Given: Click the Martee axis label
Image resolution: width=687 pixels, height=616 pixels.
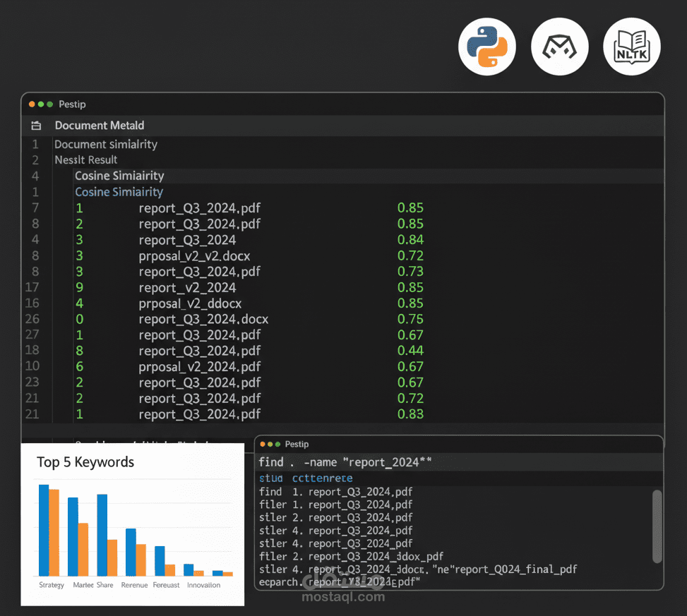Looking at the screenshot, I should tap(83, 585).
